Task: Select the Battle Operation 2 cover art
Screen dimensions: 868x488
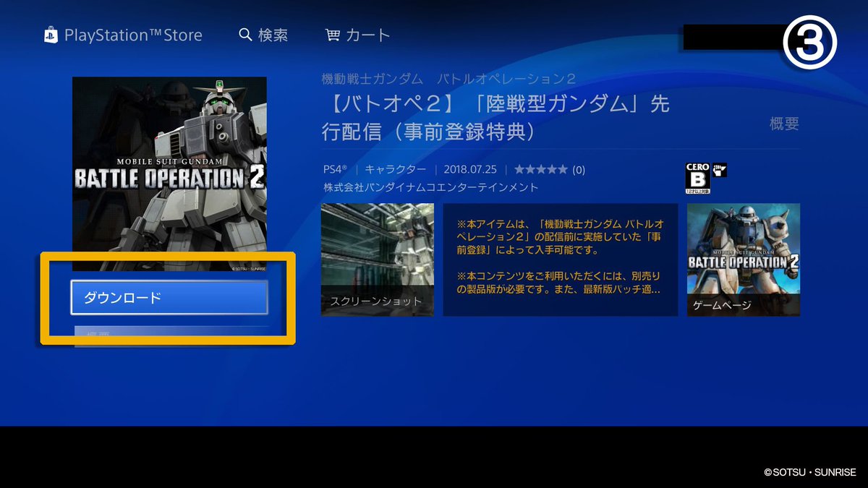Action: point(169,174)
